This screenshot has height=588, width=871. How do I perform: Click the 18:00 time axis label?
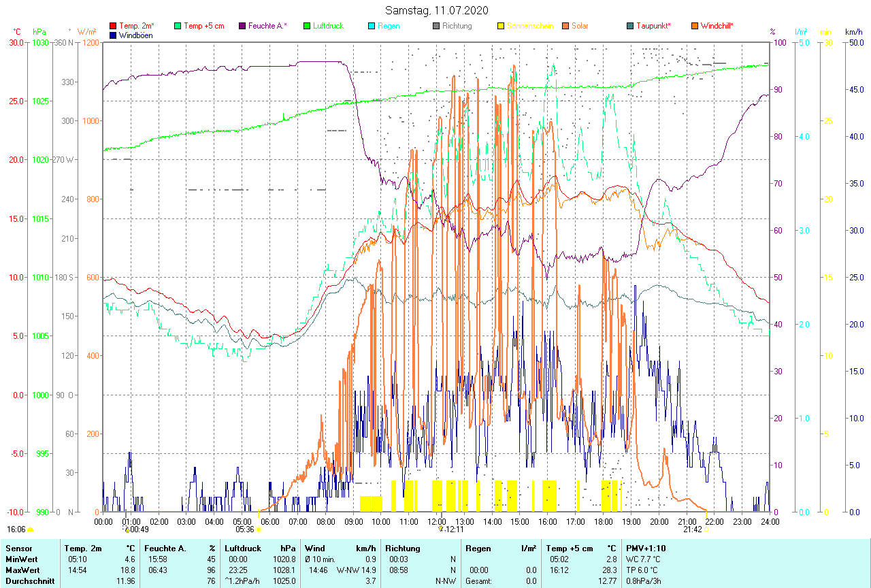tap(603, 522)
